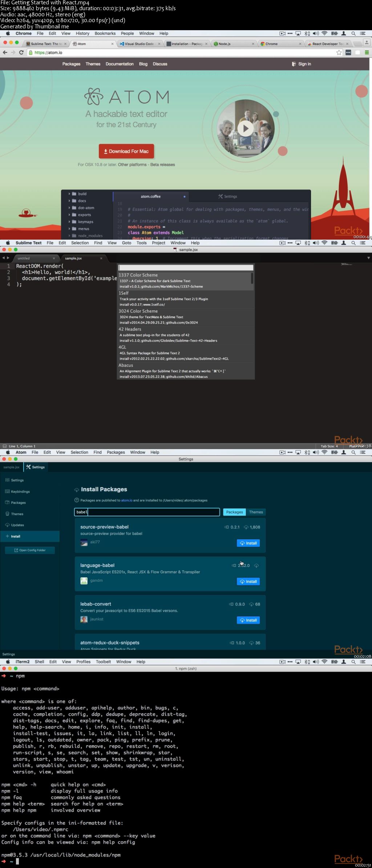
Task: Expand the exports folder
Action: click(x=84, y=215)
